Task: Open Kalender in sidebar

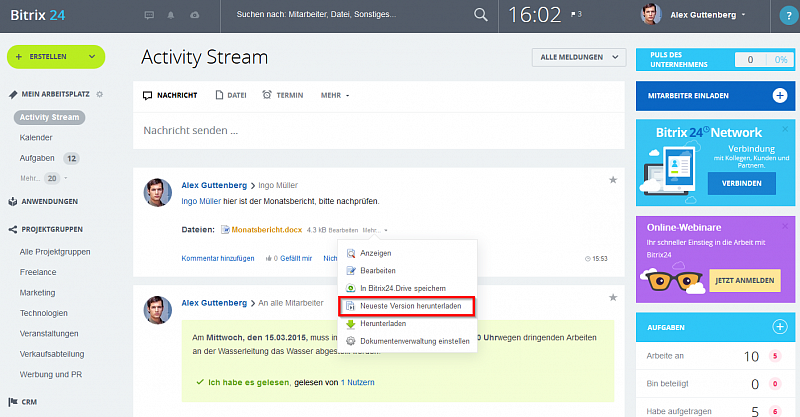Action: click(36, 138)
